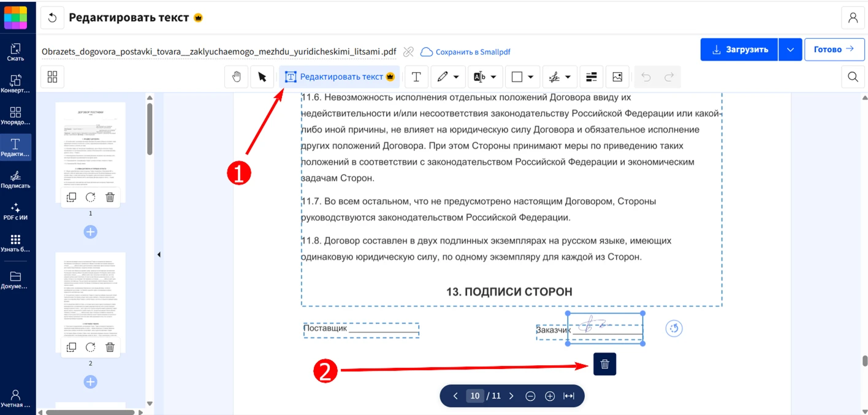Open search with the magnifier icon
The width and height of the screenshot is (868, 415).
tap(853, 77)
